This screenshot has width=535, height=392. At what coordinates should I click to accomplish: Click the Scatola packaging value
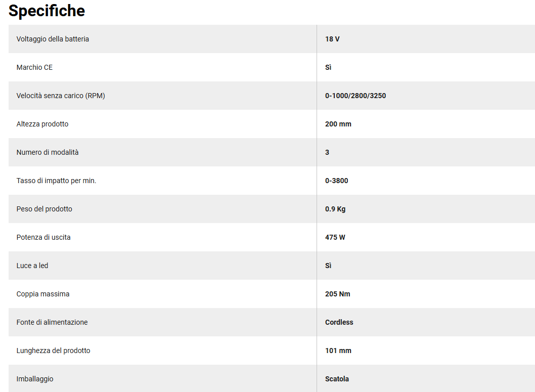click(337, 379)
